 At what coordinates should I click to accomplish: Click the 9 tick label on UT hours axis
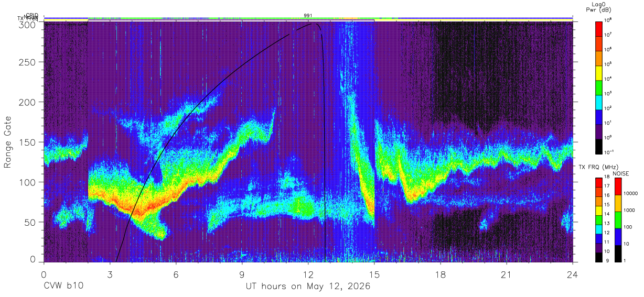tap(242, 274)
